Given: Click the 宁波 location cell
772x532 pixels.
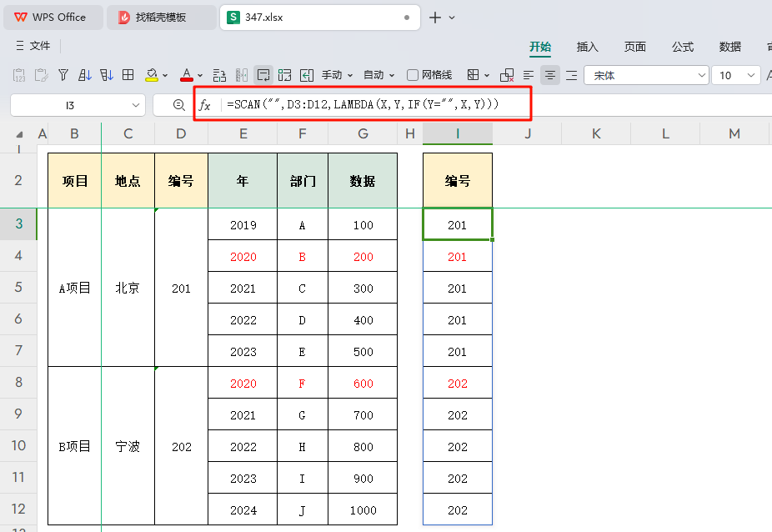Looking at the screenshot, I should pyautogui.click(x=128, y=446).
